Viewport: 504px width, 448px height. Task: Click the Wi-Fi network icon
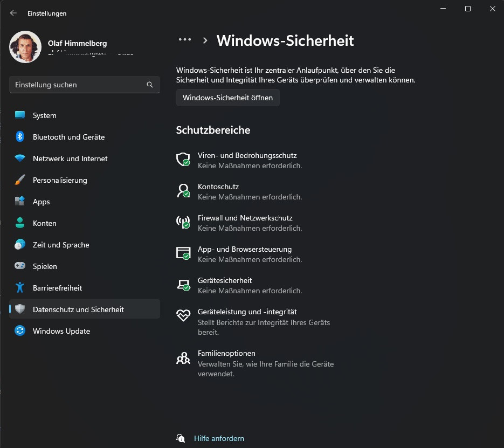coord(20,158)
